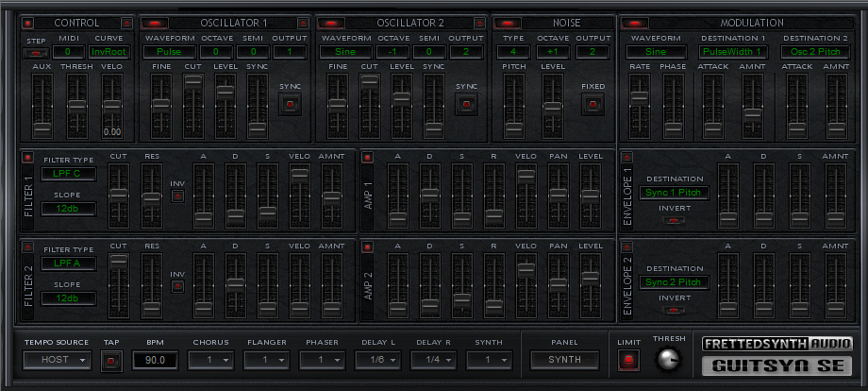The width and height of the screenshot is (868, 391).
Task: Open Filter 2 type LPF A selector
Action: coord(69,263)
